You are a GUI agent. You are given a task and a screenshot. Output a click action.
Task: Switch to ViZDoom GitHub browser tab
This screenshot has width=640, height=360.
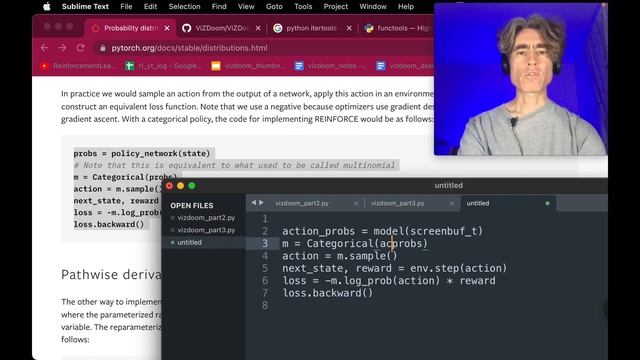click(x=222, y=28)
